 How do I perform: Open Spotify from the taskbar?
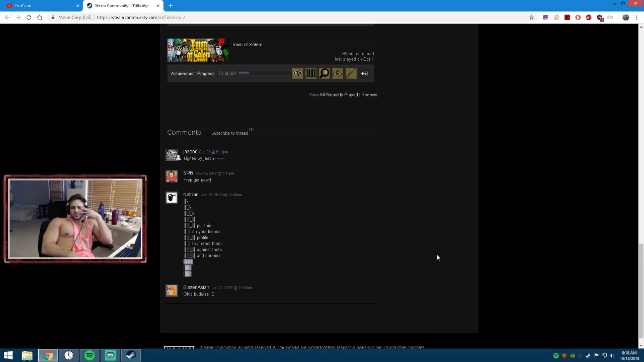(90, 355)
